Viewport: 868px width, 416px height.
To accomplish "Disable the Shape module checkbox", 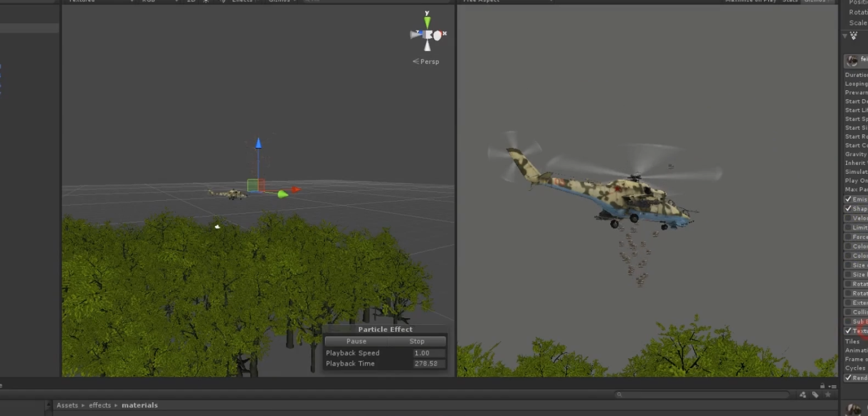I will click(848, 209).
